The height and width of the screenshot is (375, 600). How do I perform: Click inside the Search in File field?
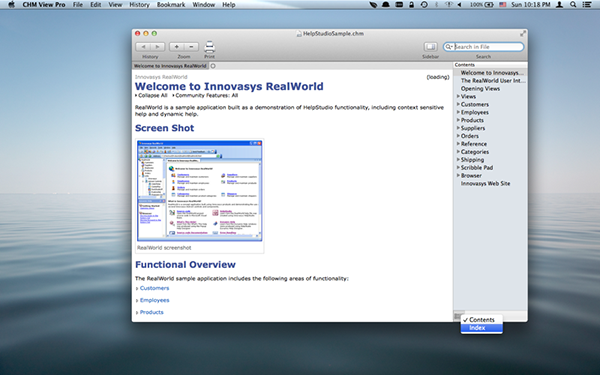(x=488, y=47)
